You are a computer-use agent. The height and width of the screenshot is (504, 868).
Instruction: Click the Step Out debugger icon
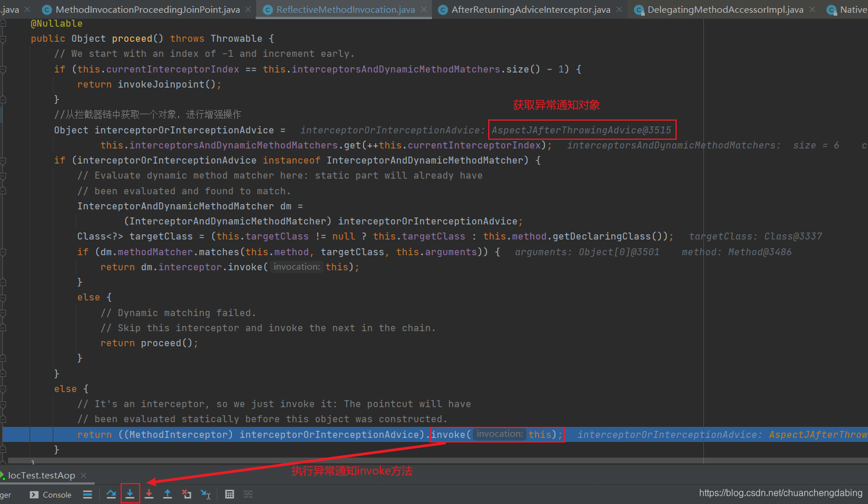point(168,494)
